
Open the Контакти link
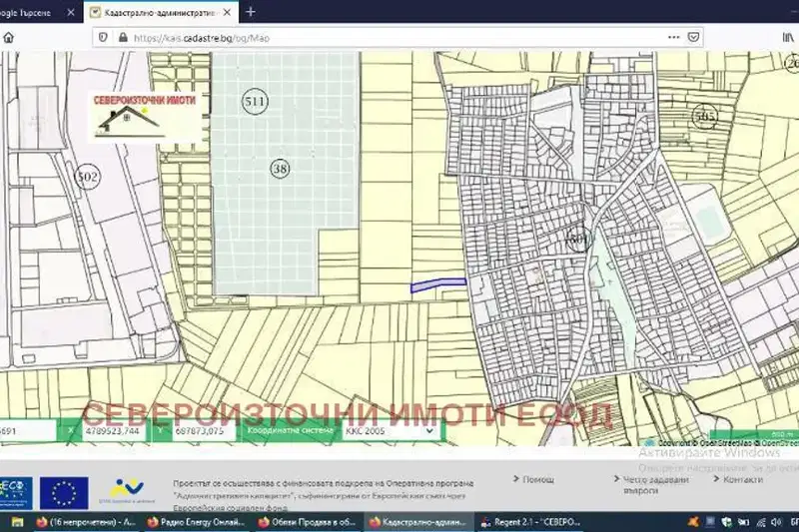coord(743,479)
